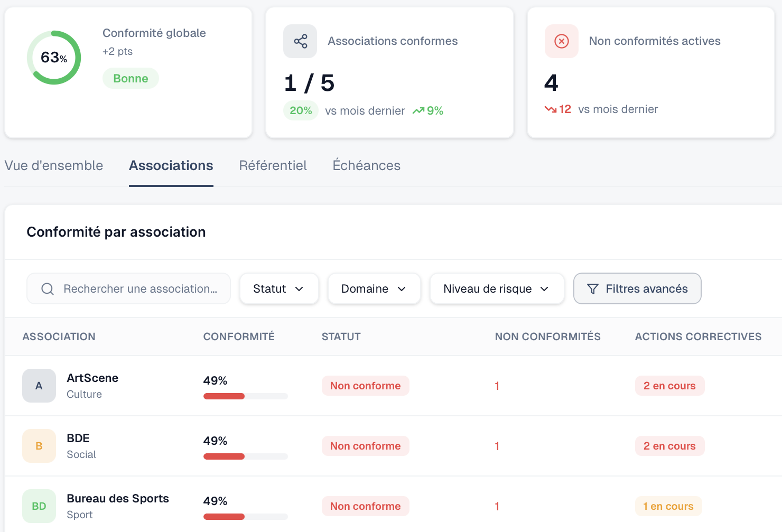Screen dimensions: 782x532
Task: Click the Conformité par association heading
Action: click(x=116, y=232)
